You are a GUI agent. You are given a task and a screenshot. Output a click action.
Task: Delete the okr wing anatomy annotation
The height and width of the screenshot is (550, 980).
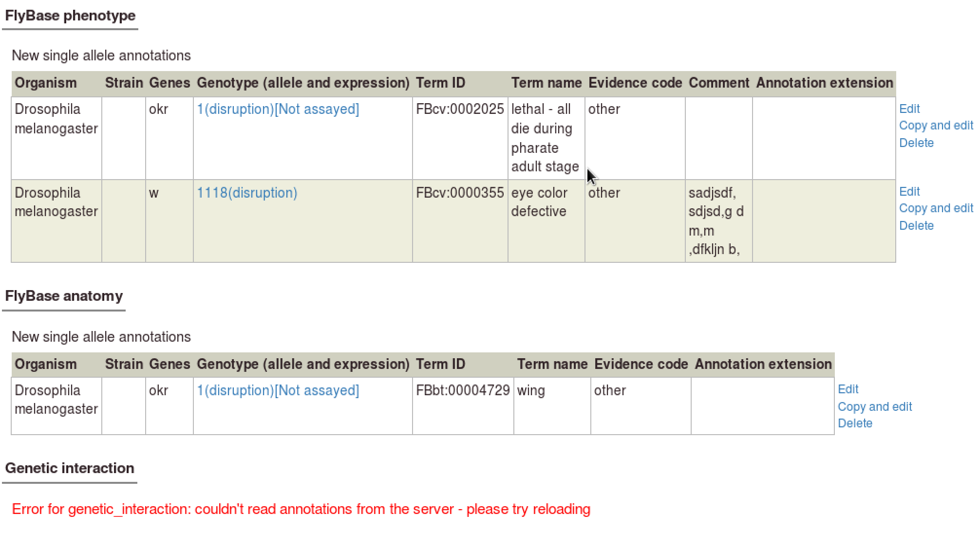click(855, 423)
